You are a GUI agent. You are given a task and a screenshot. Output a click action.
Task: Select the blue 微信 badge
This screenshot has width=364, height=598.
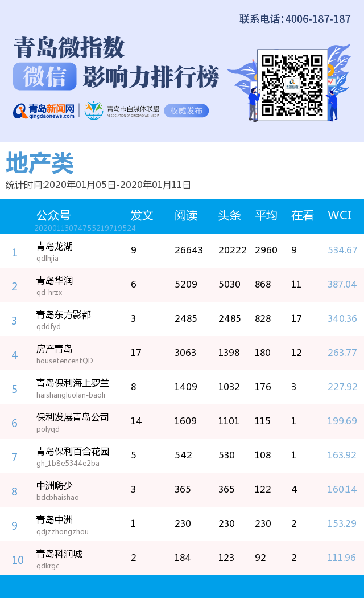click(x=45, y=77)
